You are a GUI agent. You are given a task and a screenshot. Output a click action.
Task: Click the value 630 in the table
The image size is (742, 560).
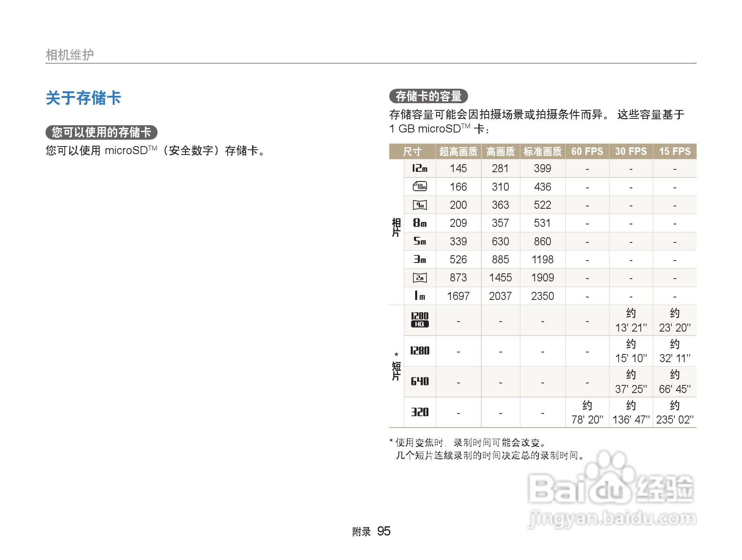[500, 242]
